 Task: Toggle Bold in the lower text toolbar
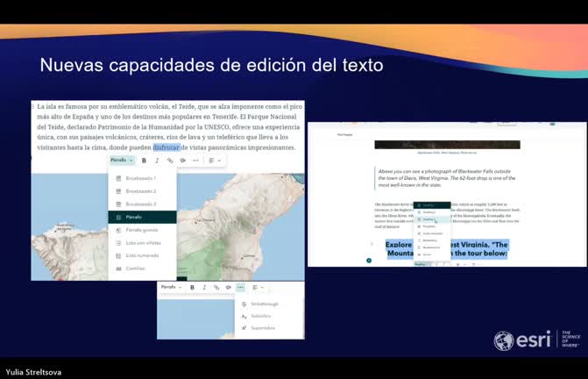pos(192,288)
